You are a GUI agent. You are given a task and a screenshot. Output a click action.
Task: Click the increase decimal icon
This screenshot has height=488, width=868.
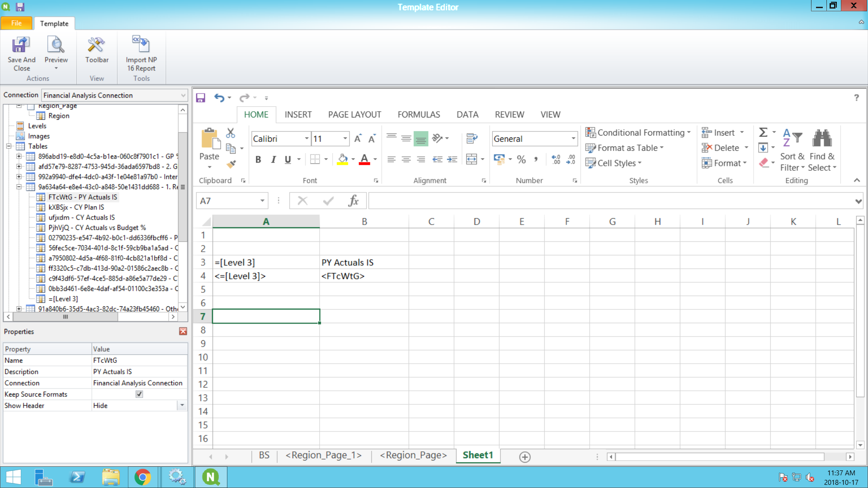(x=556, y=159)
